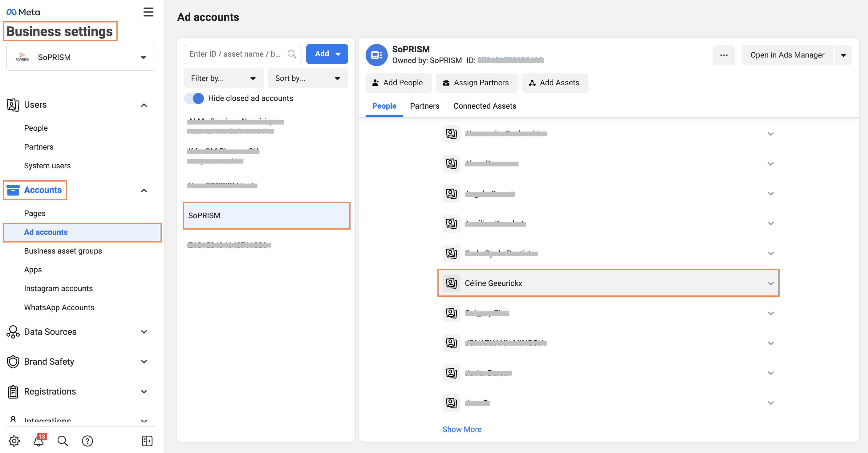Image resolution: width=868 pixels, height=453 pixels.
Task: Click the Meta logo
Action: click(x=23, y=12)
